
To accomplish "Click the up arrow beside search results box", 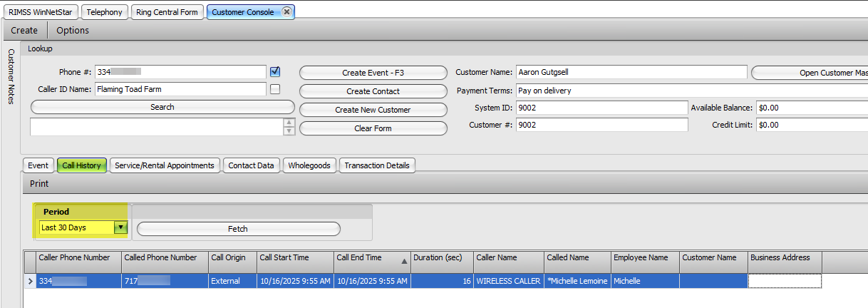I will [x=289, y=123].
